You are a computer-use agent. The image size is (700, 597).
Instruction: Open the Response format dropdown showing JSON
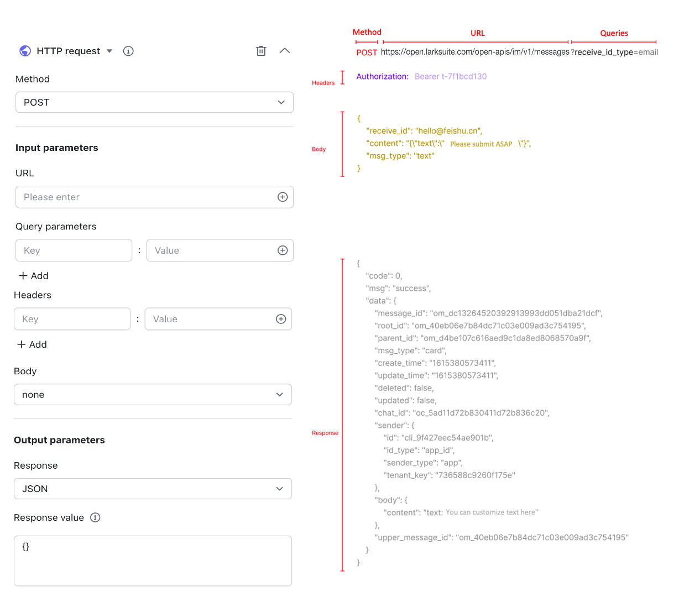[x=153, y=489]
